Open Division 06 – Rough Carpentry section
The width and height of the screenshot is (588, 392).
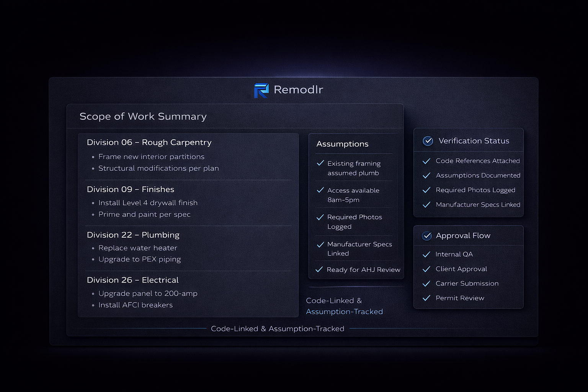tap(149, 142)
